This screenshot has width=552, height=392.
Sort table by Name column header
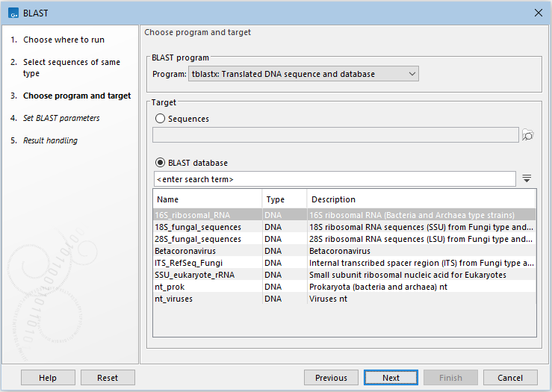[207, 199]
